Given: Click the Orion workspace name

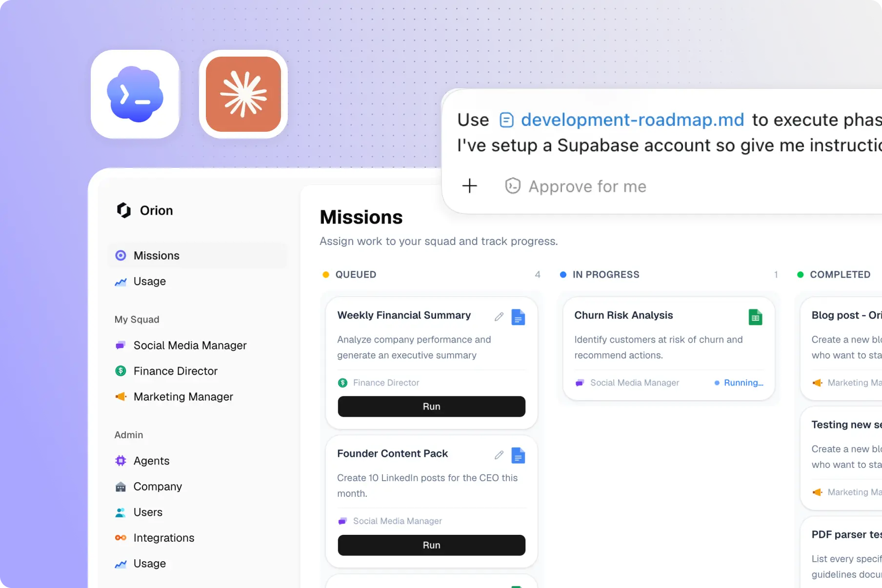Looking at the screenshot, I should [156, 210].
